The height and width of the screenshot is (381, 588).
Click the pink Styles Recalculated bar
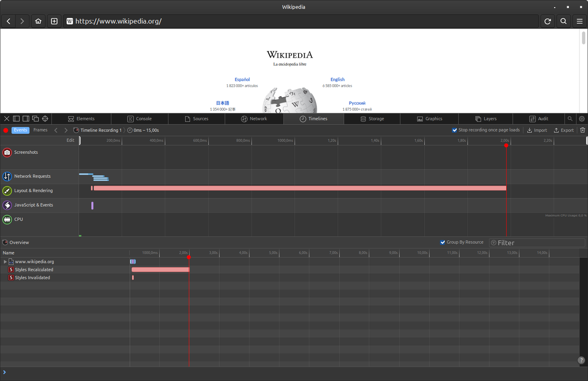click(x=160, y=270)
